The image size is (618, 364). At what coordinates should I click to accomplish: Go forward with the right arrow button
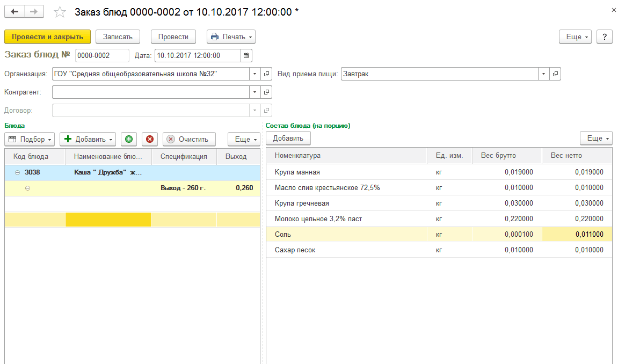click(x=34, y=12)
